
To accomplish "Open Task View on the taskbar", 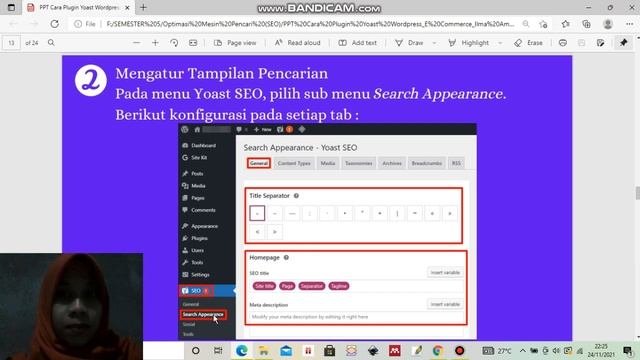I will pyautogui.click(x=218, y=351).
